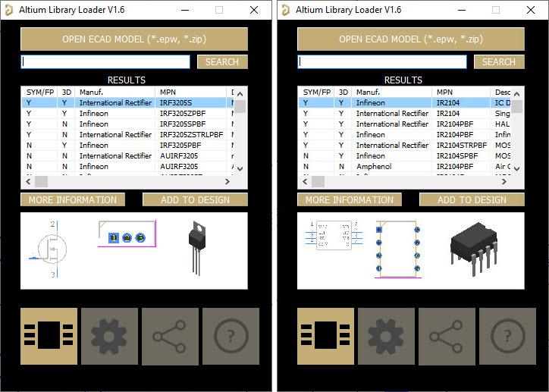Click OPEN ECAD MODEL button in right window
The image size is (549, 392).
click(411, 39)
